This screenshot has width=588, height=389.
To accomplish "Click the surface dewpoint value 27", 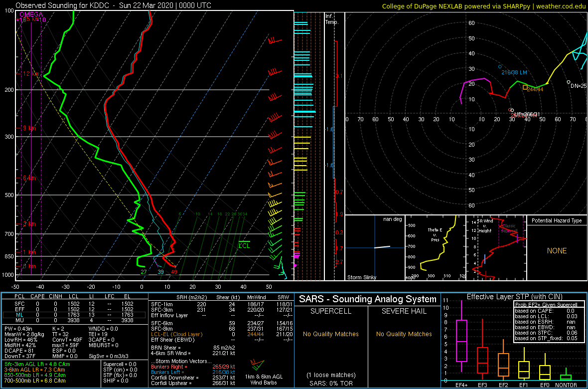I will pyautogui.click(x=144, y=272).
